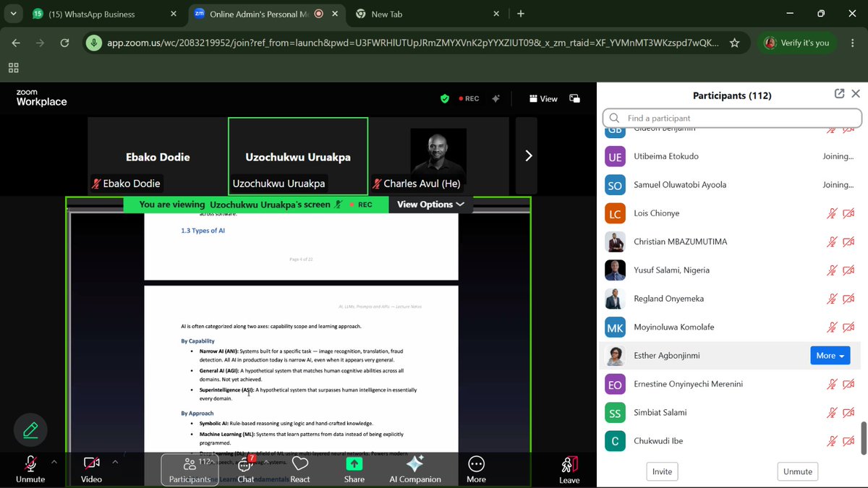This screenshot has height=488, width=868.
Task: Expand audio options caret beside Unmute
Action: tap(54, 461)
